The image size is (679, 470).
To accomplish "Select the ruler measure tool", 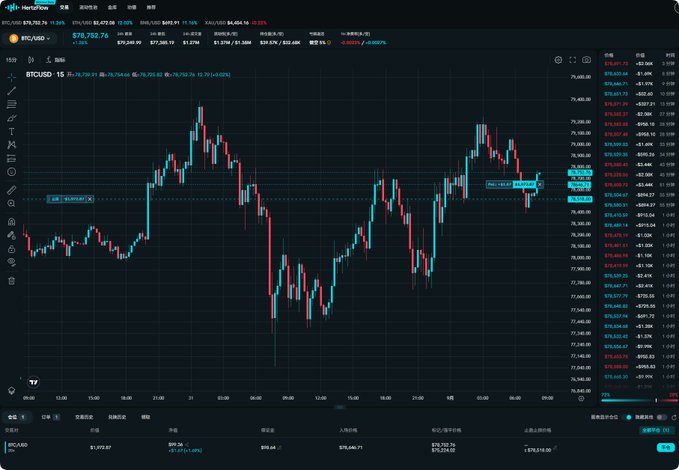I will [12, 190].
